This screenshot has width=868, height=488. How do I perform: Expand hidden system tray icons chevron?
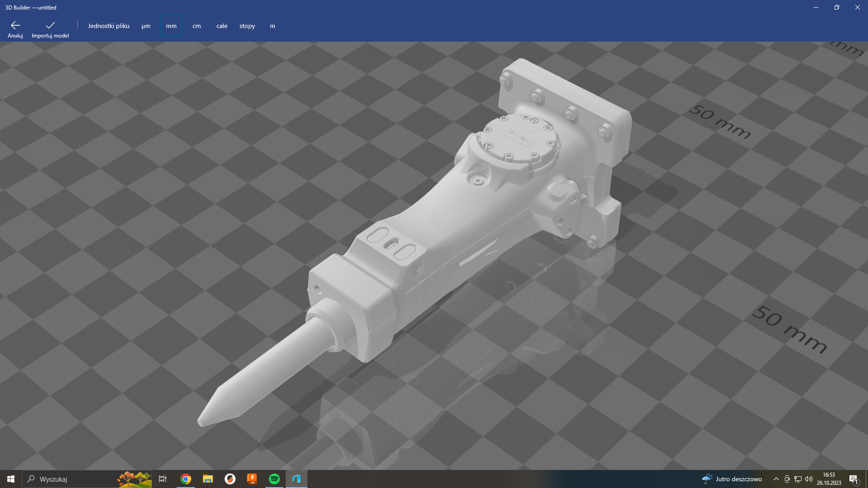776,479
